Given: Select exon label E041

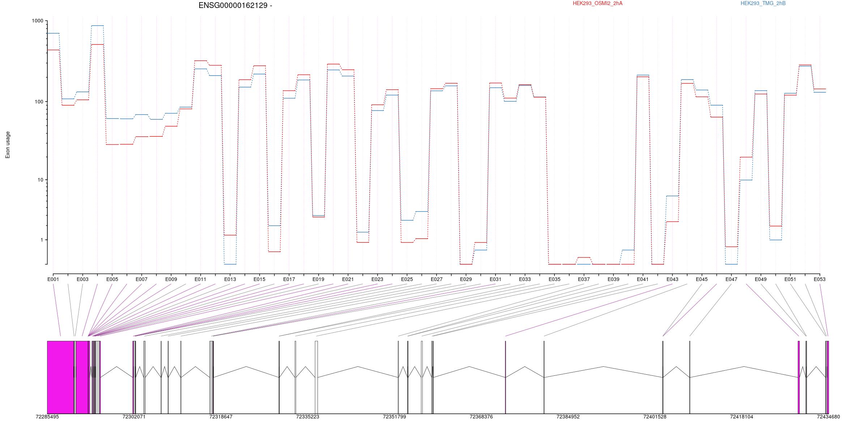Looking at the screenshot, I should point(643,279).
